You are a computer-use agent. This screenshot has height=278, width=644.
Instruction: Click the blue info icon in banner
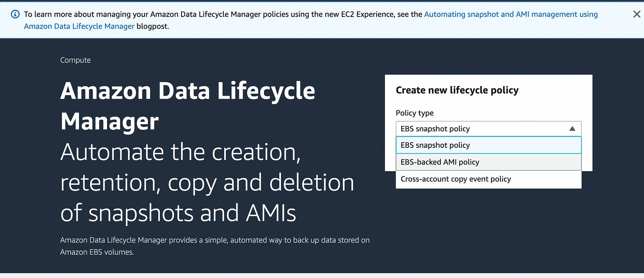(x=15, y=14)
